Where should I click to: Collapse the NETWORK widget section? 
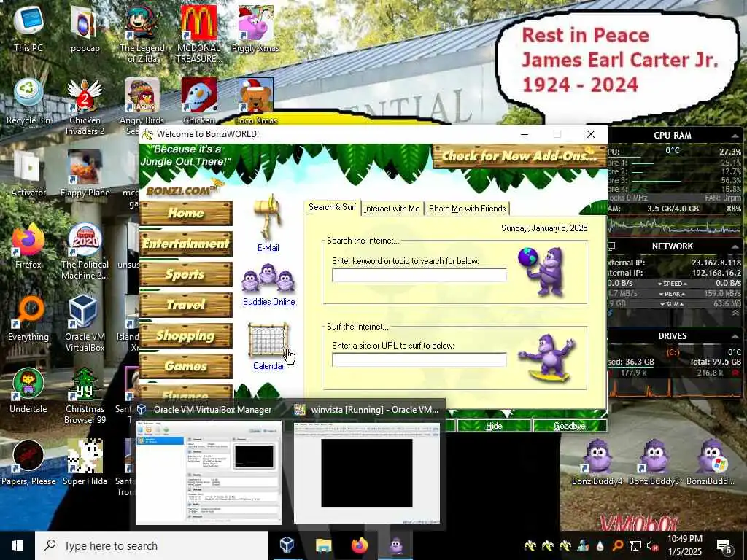coord(735,246)
